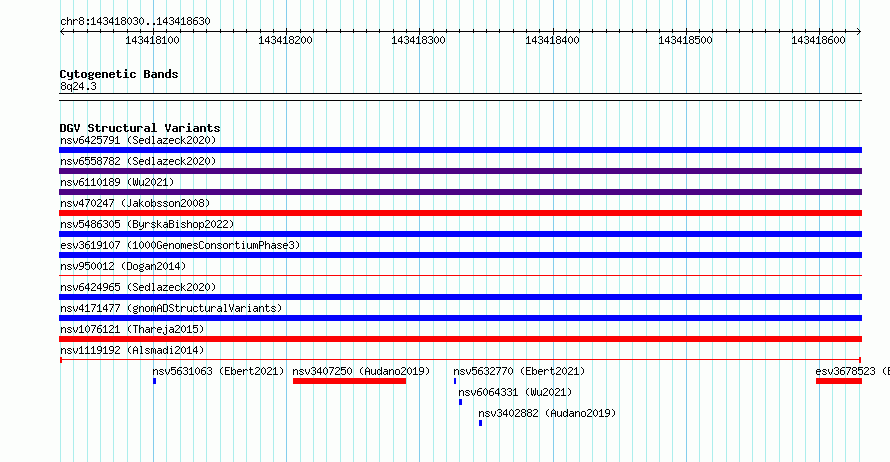This screenshot has width=890, height=462.
Task: Click the ruler's right arrow end
Action: (859, 32)
